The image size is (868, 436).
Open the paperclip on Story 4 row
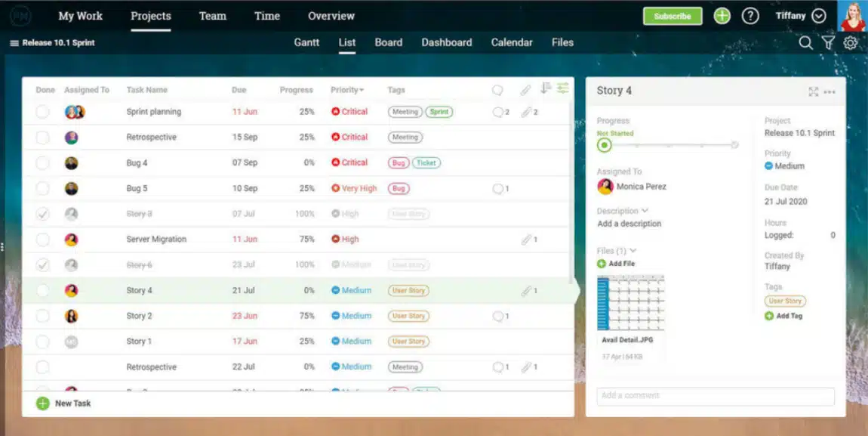click(x=528, y=290)
